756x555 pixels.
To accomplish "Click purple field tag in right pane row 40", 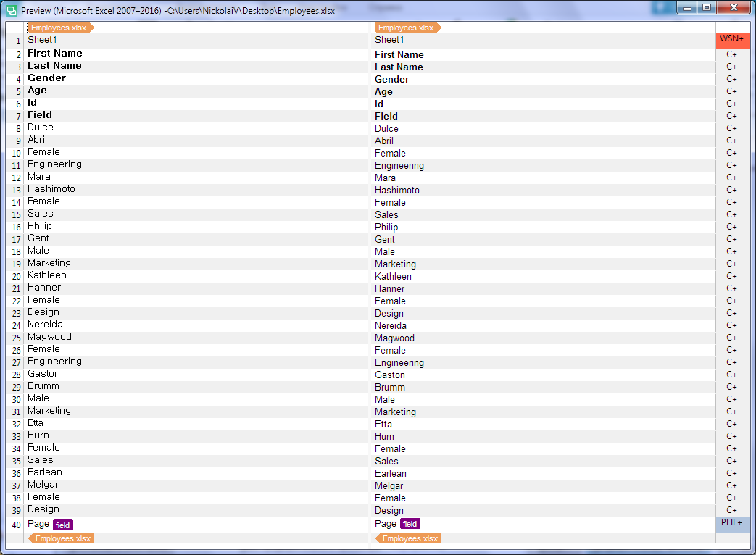I will pyautogui.click(x=410, y=524).
